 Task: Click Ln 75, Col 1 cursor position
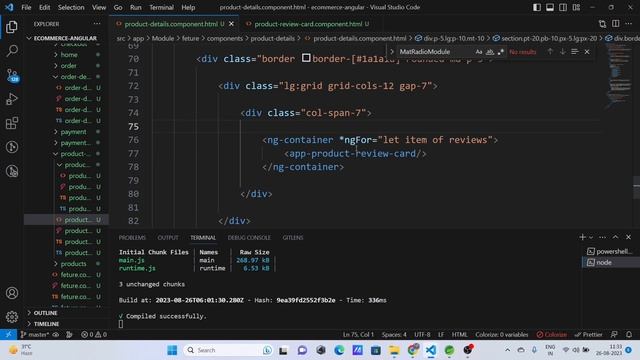(358, 334)
